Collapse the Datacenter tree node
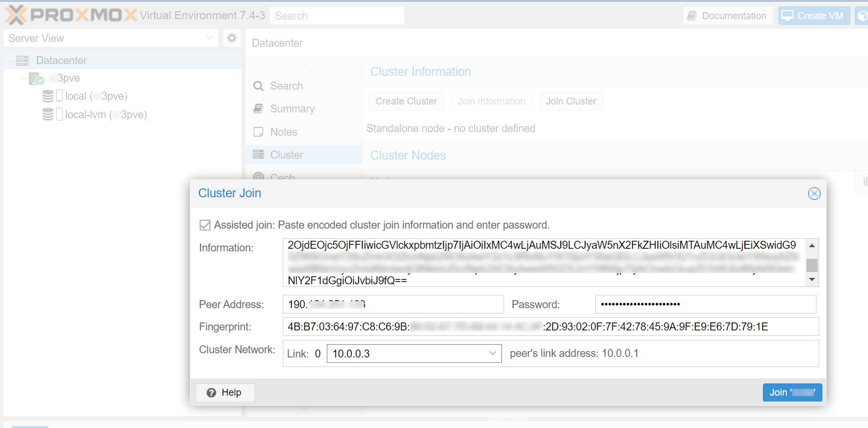This screenshot has width=868, height=428. pos(10,60)
